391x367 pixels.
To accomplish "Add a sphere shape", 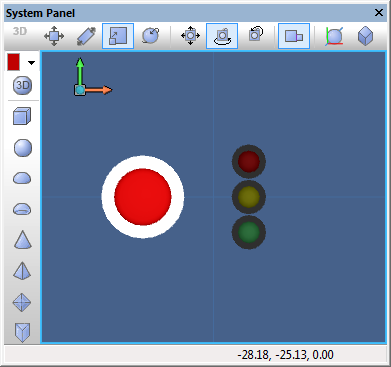I will coord(23,148).
